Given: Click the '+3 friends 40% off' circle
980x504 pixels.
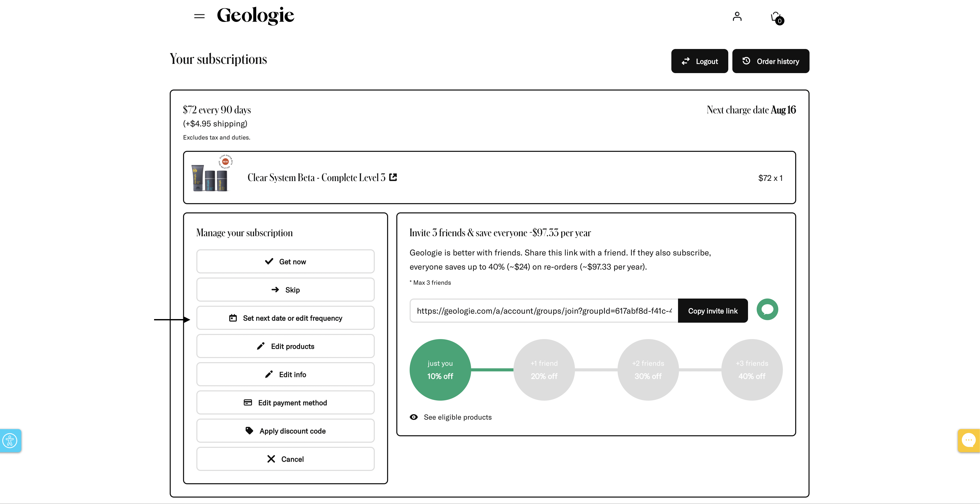Looking at the screenshot, I should pyautogui.click(x=752, y=370).
